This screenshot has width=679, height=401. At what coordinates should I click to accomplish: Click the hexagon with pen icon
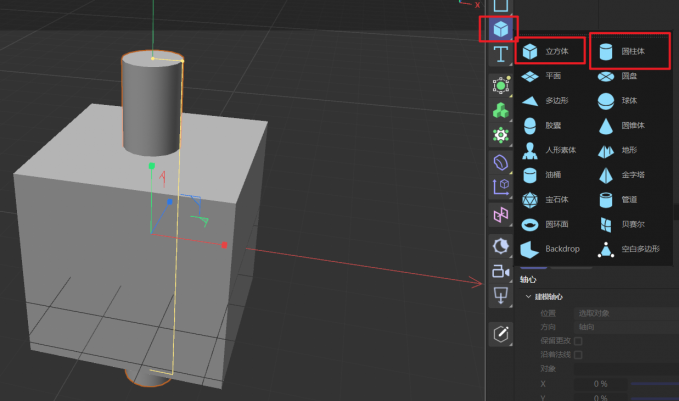point(501,334)
